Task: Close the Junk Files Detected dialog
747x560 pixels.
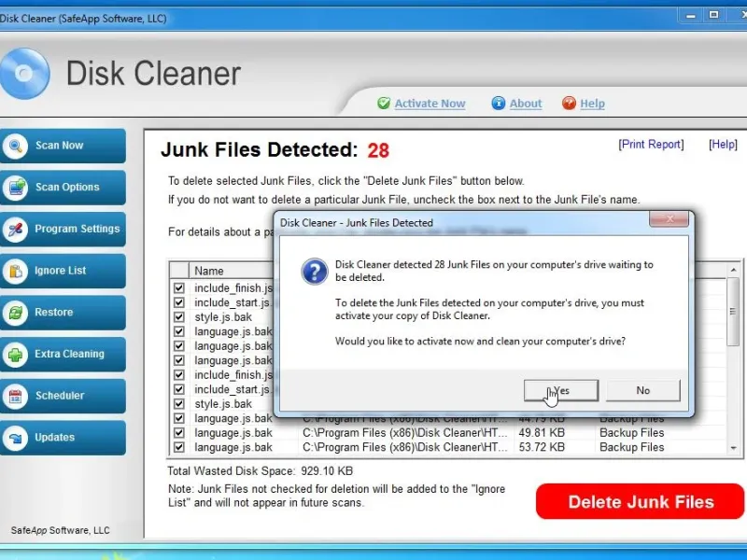Action: coord(669,219)
